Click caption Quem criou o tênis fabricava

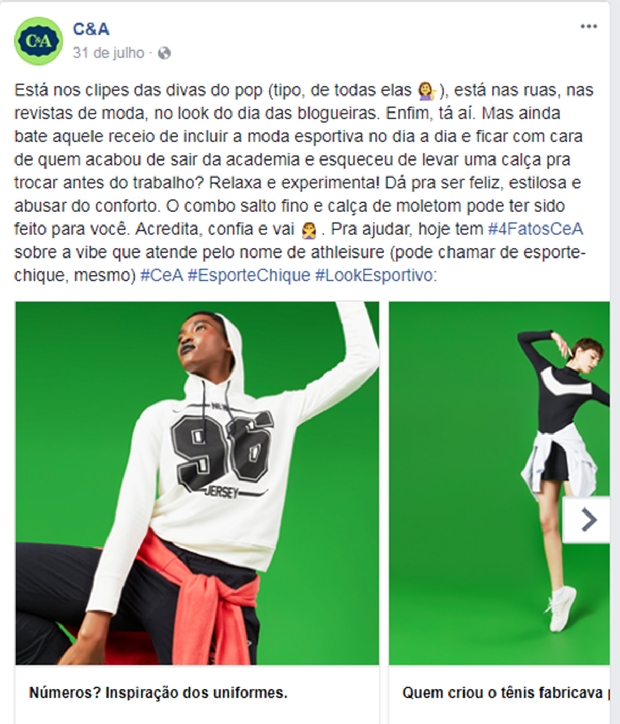[502, 693]
